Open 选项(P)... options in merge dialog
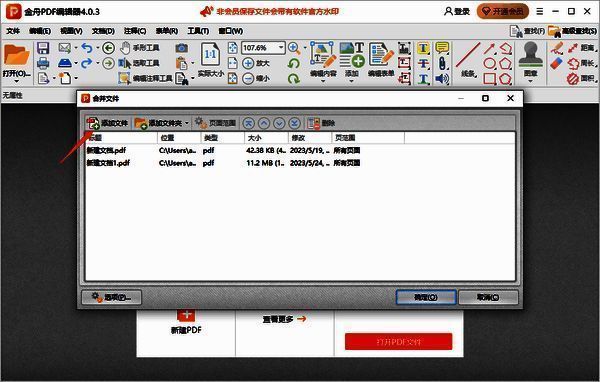This screenshot has width=600, height=382. point(111,297)
